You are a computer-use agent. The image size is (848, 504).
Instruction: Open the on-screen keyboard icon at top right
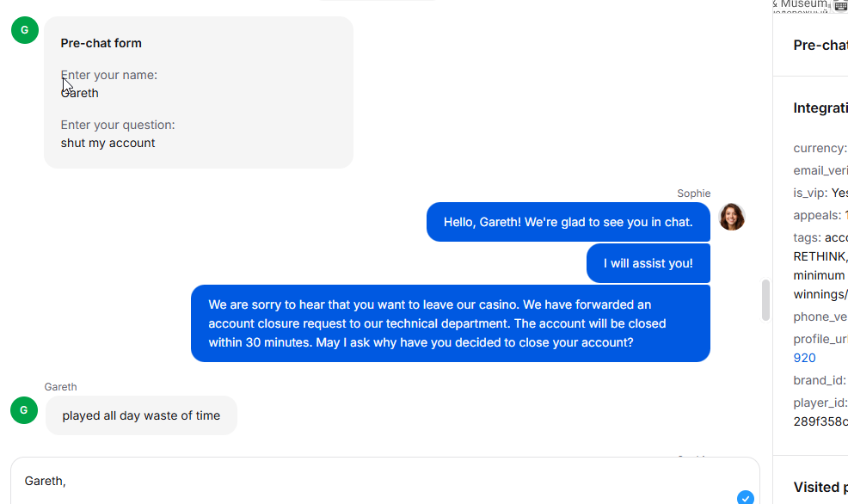click(840, 5)
